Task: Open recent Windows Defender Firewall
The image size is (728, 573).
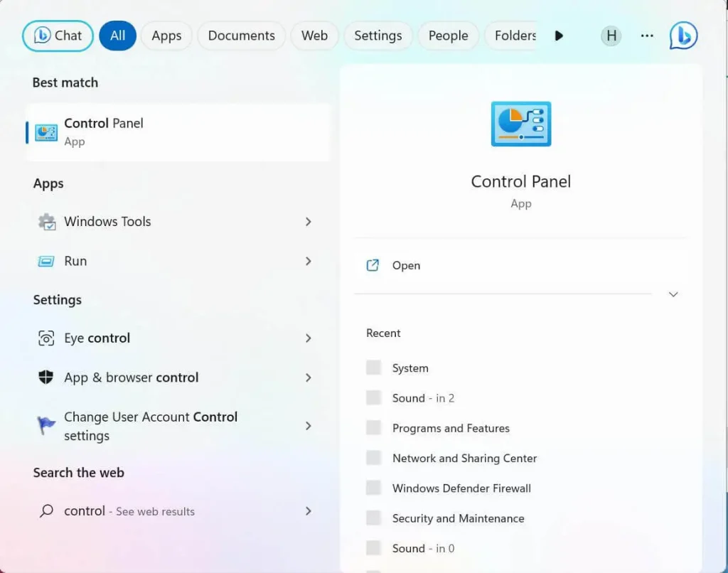Action: click(520, 488)
